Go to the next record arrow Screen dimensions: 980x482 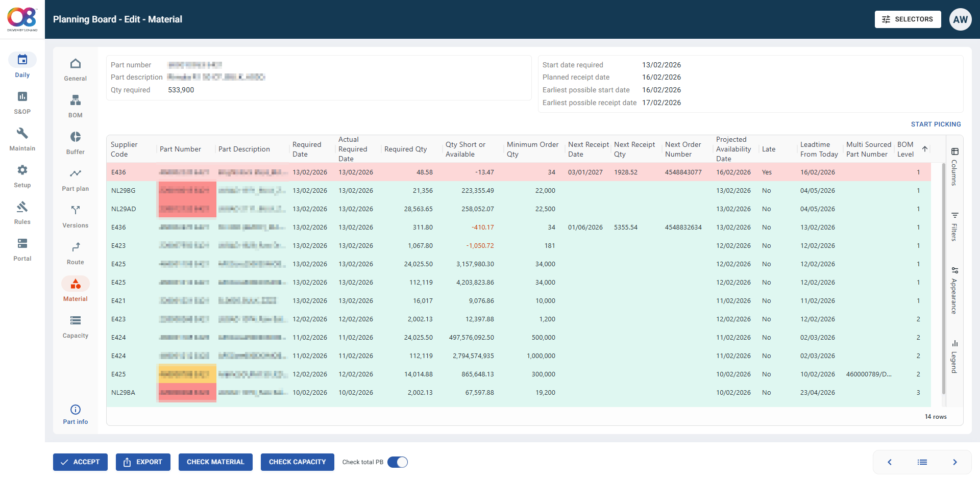point(954,462)
